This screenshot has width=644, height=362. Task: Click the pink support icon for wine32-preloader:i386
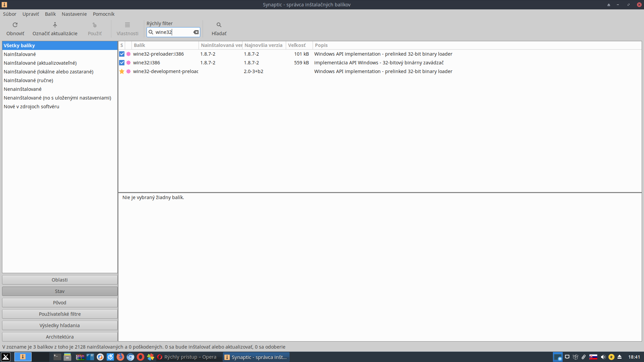pos(128,54)
